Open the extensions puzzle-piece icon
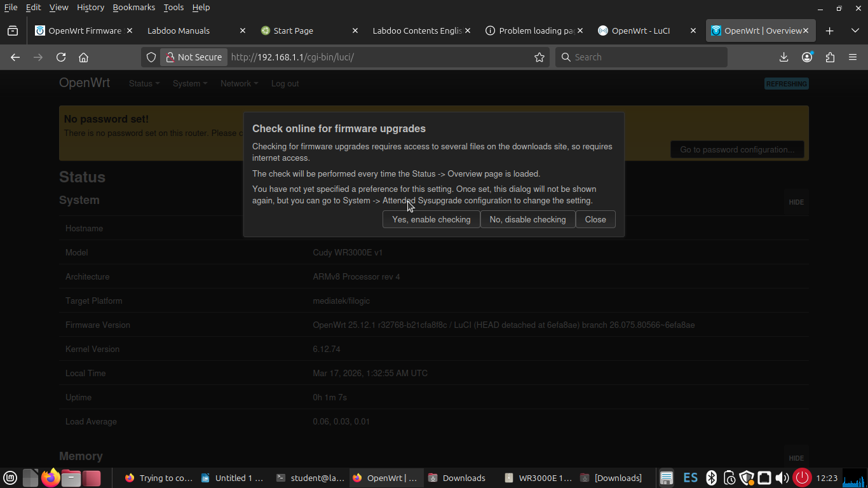 pyautogui.click(x=830, y=57)
